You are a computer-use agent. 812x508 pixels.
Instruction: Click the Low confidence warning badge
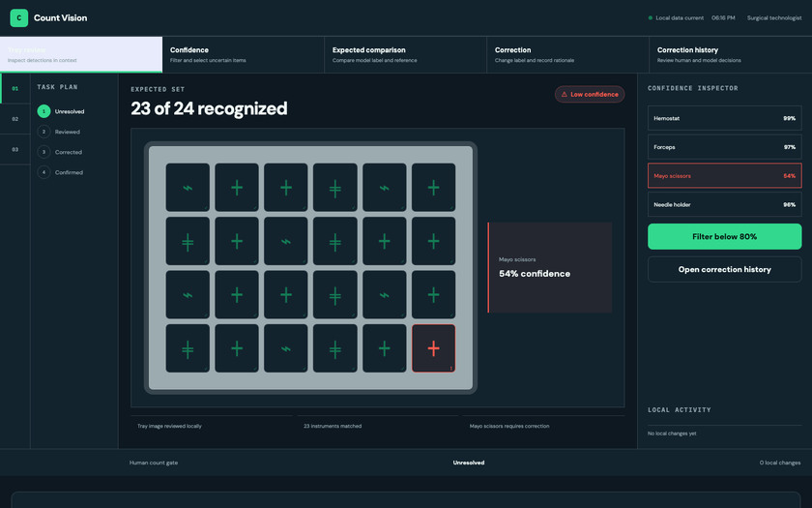coord(590,95)
